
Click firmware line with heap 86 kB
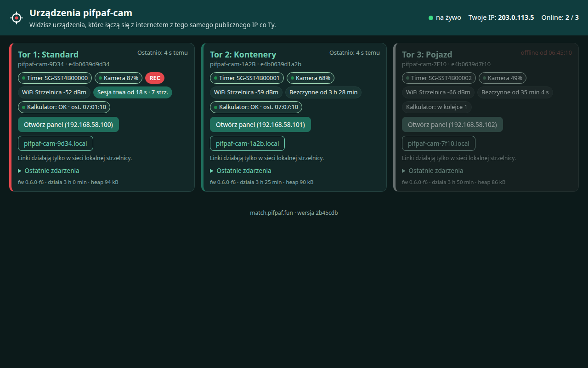(x=454, y=182)
